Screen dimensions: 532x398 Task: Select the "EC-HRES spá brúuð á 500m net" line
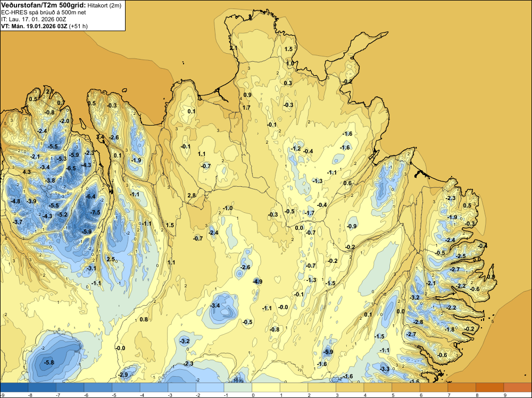coord(44,13)
